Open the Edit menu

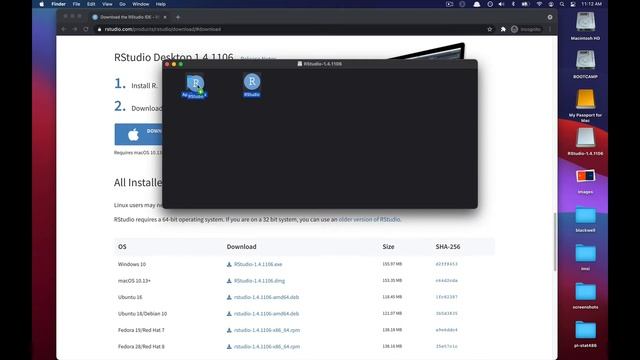pos(91,4)
